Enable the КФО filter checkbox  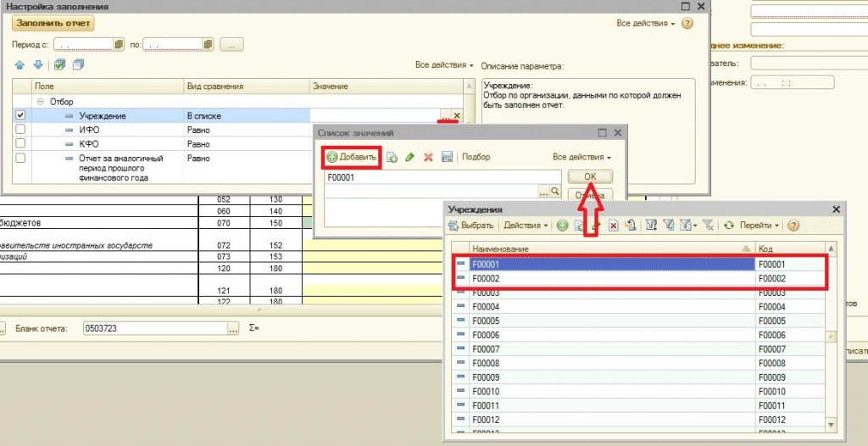(x=20, y=143)
